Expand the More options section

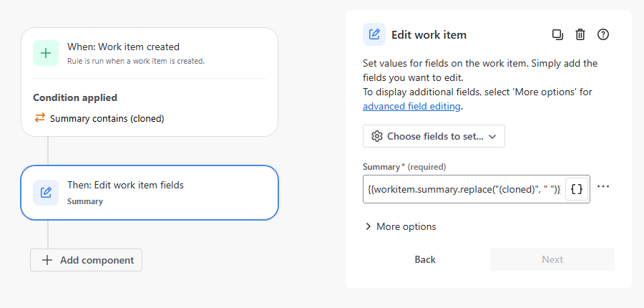click(401, 226)
